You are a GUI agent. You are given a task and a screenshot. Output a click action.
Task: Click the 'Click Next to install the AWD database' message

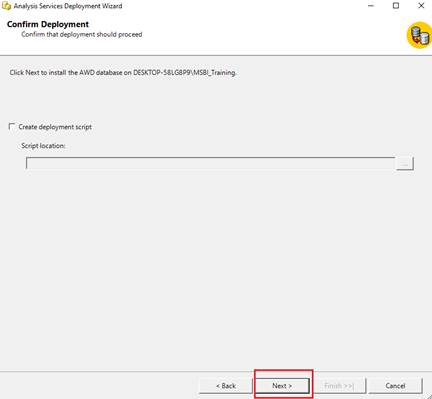tap(123, 73)
